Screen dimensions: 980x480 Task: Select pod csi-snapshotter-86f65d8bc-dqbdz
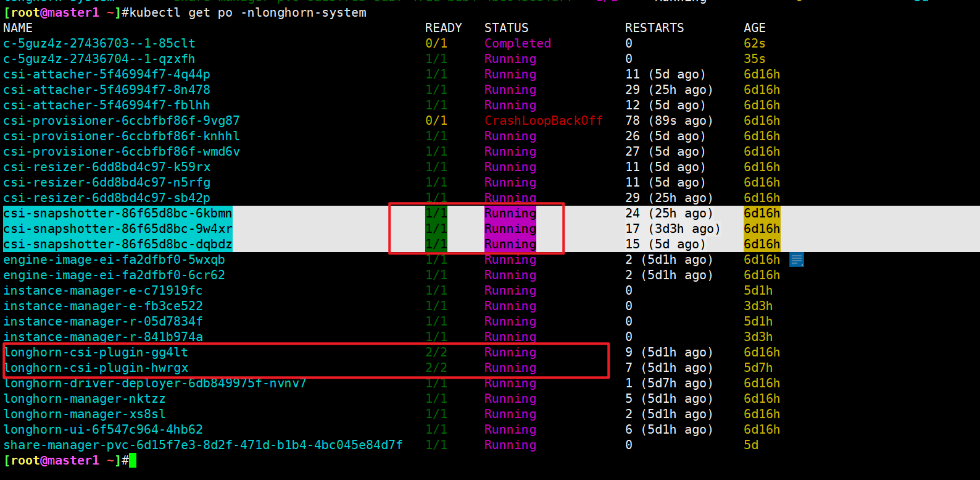pos(118,244)
